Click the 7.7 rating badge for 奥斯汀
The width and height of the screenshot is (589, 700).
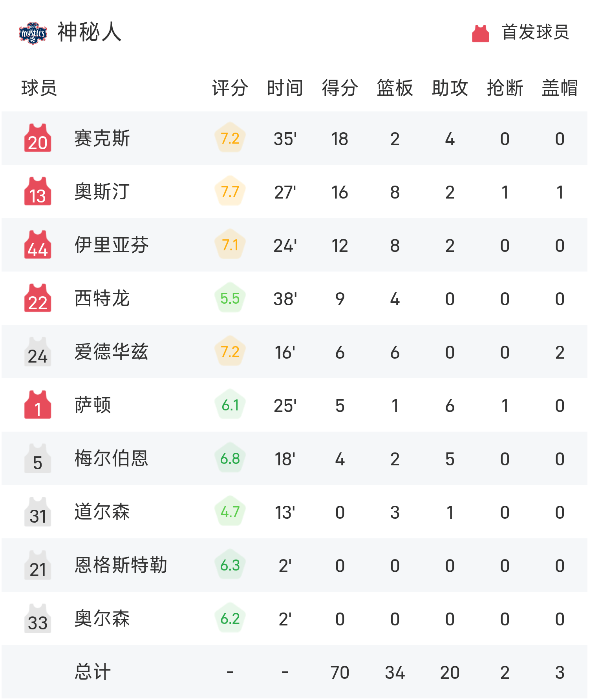230,191
